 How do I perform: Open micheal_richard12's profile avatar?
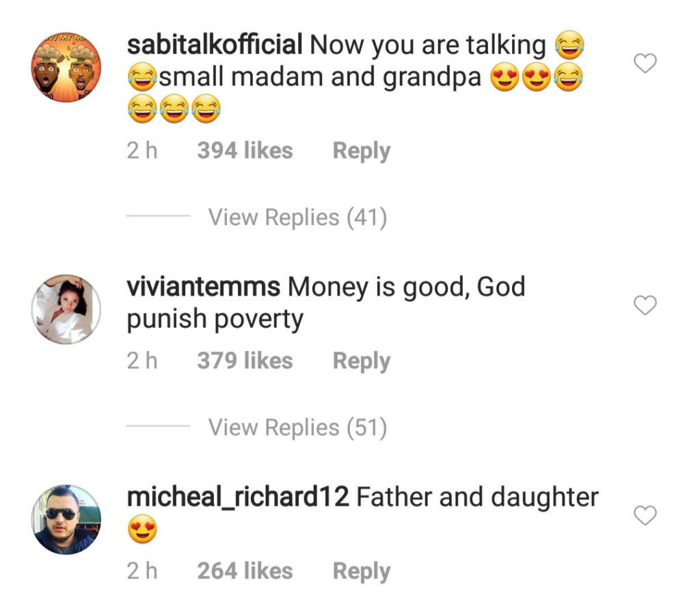66,519
